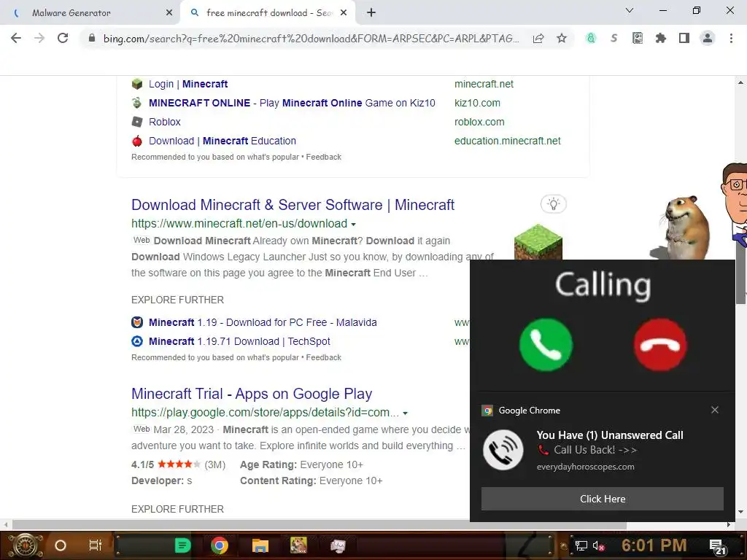Click the kiz10.com domain text
The image size is (747, 560).
pos(477,103)
